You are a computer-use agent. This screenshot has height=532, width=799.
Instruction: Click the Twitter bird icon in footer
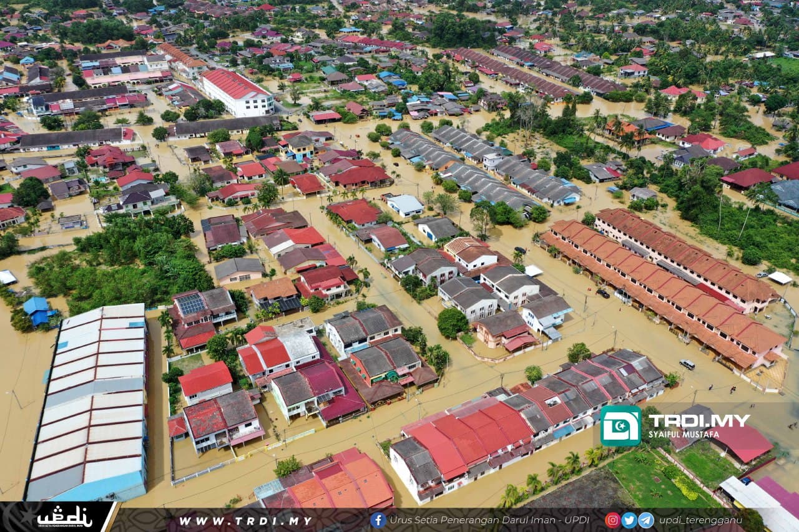click(629, 520)
